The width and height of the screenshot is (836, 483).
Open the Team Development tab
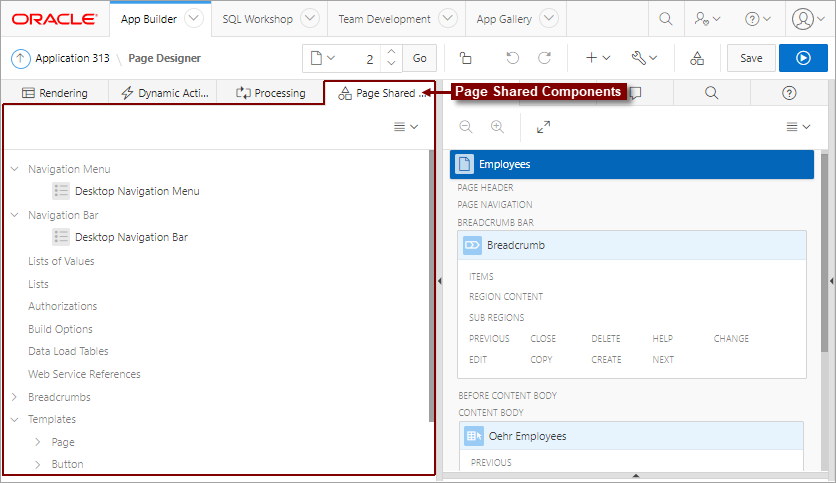(x=384, y=19)
